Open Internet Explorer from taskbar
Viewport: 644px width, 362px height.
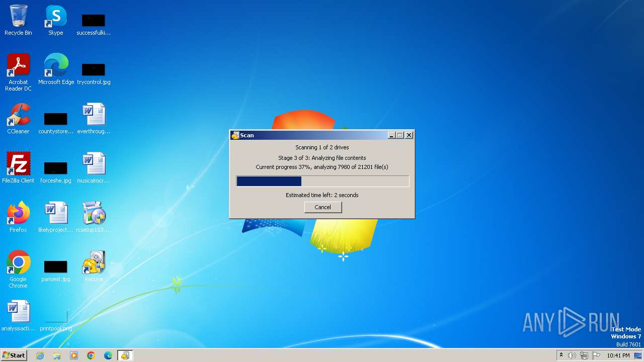click(40, 355)
